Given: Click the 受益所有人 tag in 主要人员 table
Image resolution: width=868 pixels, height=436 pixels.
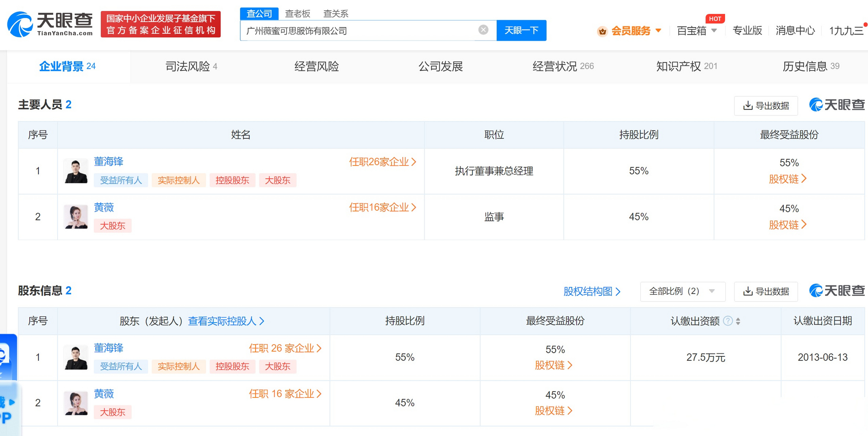Looking at the screenshot, I should (121, 180).
